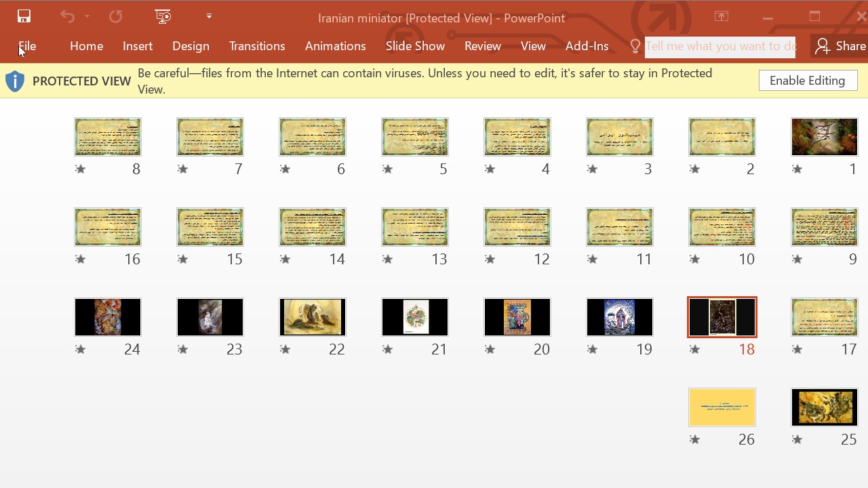Select slide 4 thumbnail
The image size is (868, 488).
[517, 137]
